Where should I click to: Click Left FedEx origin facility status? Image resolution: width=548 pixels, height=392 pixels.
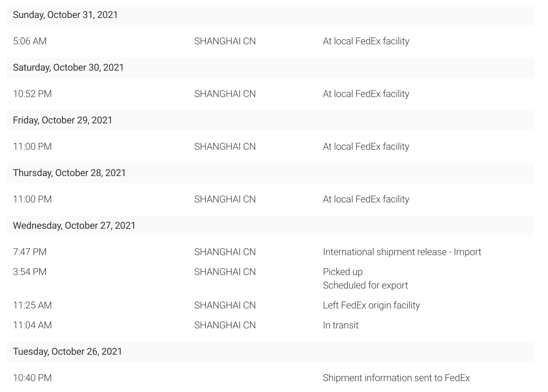[371, 305]
